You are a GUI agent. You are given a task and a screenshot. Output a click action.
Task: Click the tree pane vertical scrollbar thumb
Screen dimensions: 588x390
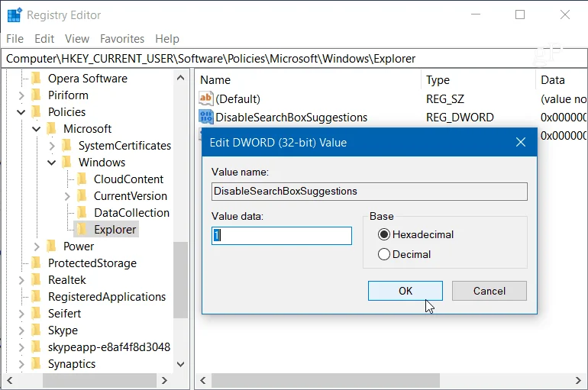(181, 280)
